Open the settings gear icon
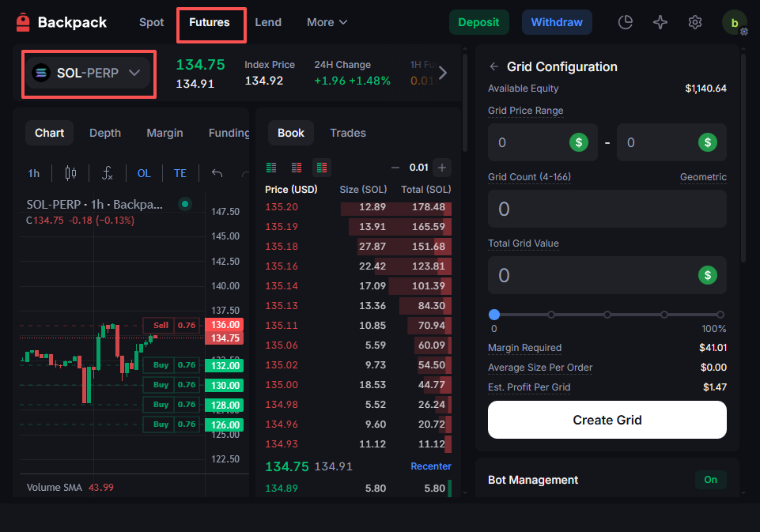The height and width of the screenshot is (532, 760). click(695, 22)
